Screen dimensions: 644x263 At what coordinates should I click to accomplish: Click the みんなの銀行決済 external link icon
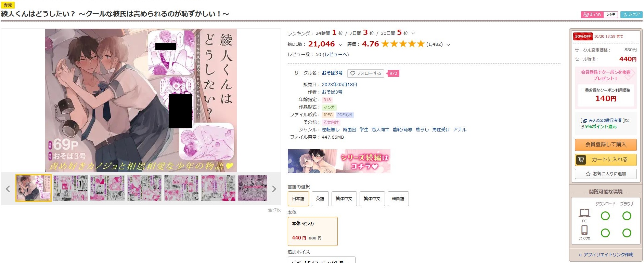pyautogui.click(x=585, y=121)
